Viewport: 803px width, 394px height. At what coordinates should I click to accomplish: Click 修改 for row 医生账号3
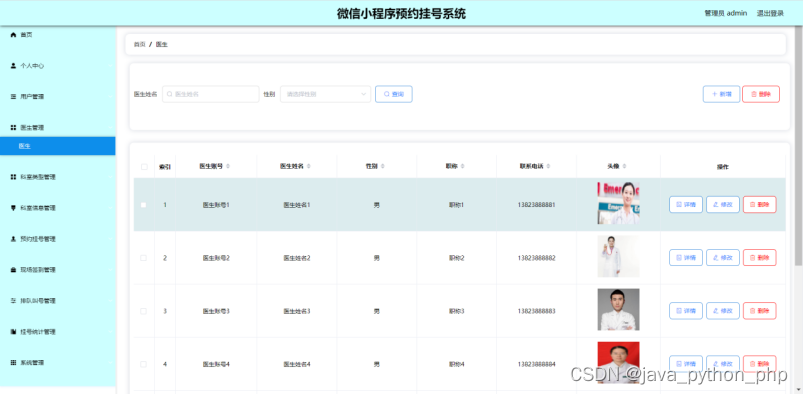click(x=723, y=310)
